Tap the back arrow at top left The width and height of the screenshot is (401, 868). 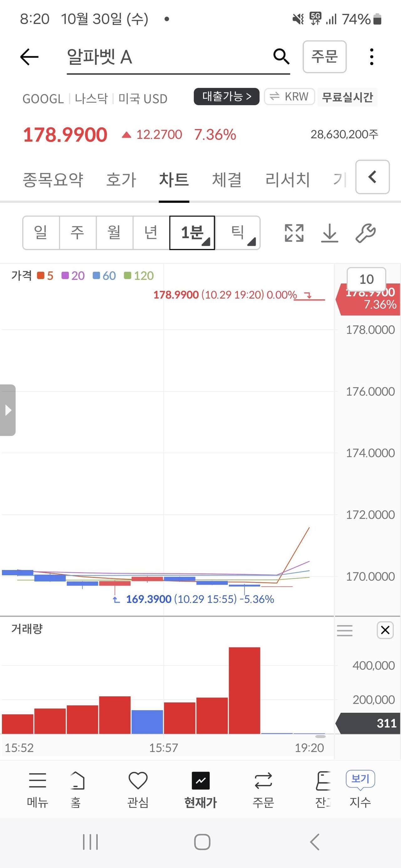pos(29,57)
